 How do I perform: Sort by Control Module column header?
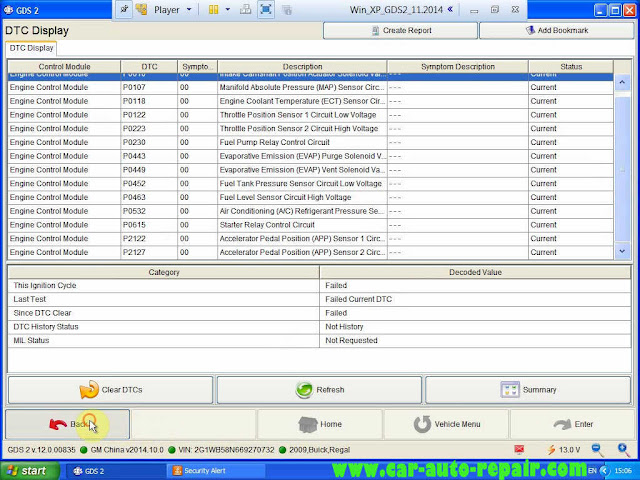coord(64,67)
